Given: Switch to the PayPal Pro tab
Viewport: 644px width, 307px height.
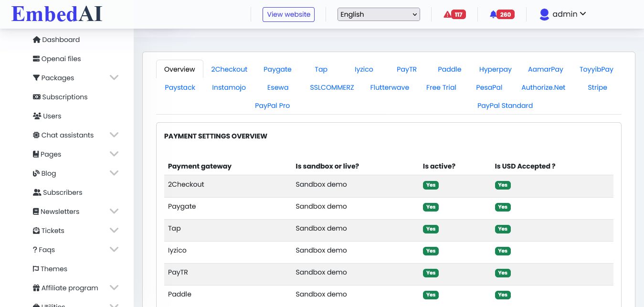Looking at the screenshot, I should coord(272,106).
